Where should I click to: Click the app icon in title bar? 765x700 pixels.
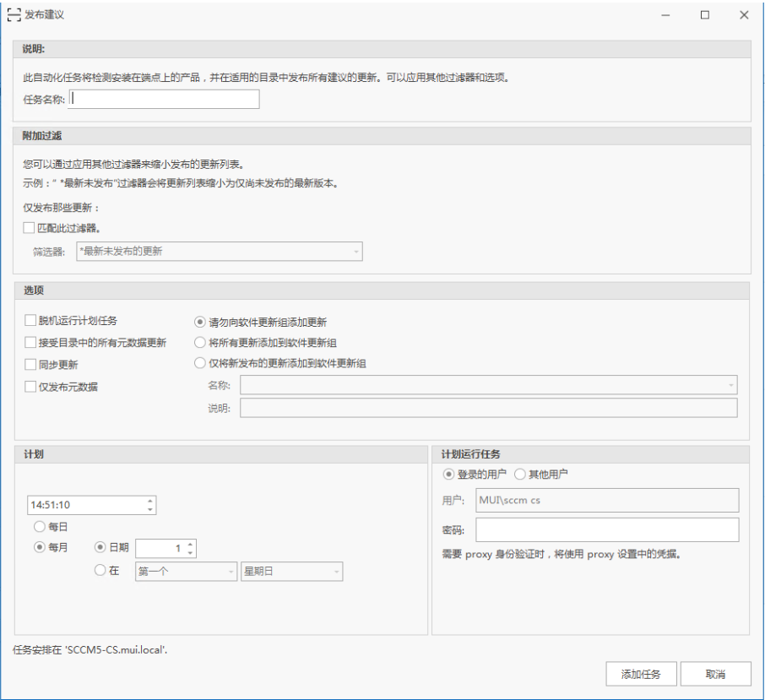14,14
